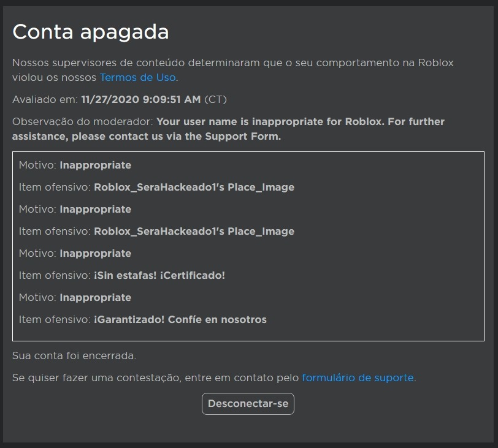Click the text Sua conta foi encerrada.
This screenshot has height=448, width=498.
(x=74, y=355)
